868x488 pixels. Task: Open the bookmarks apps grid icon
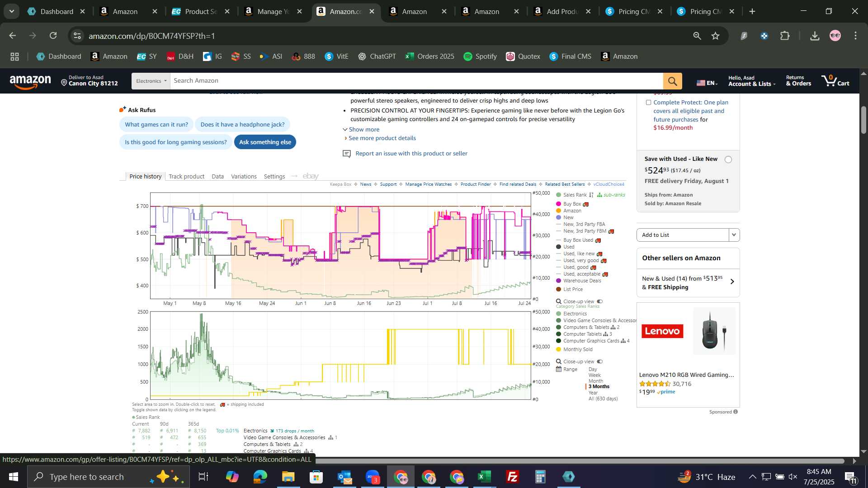(14, 56)
